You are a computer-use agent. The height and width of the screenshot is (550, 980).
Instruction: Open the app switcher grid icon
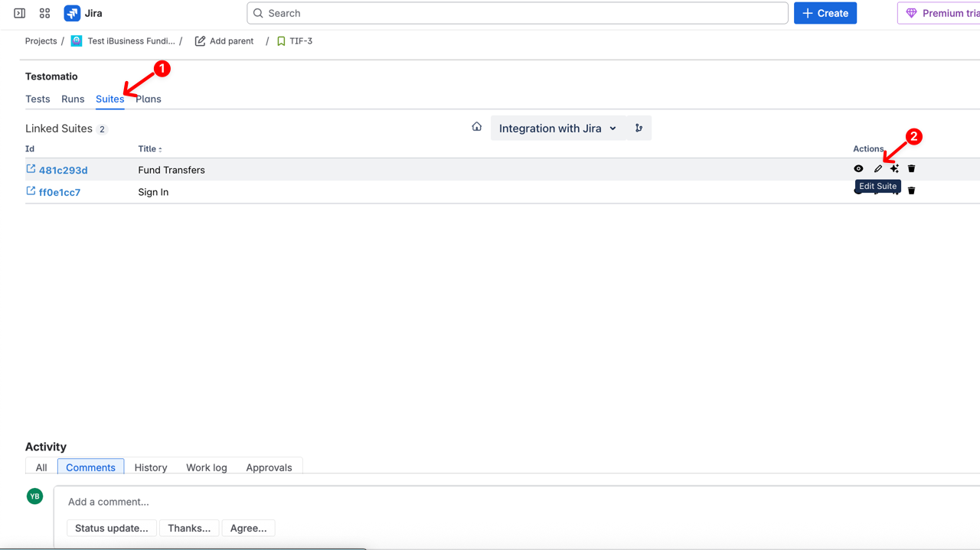[44, 13]
